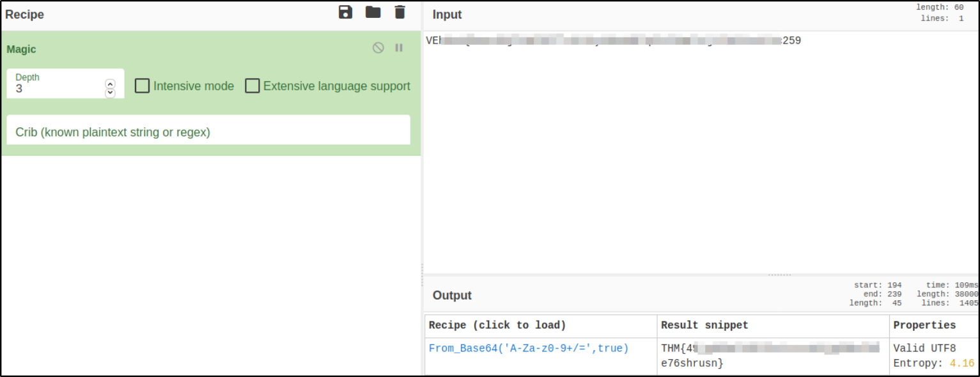Select 'Properties' column header
980x377 pixels.
[x=924, y=325]
